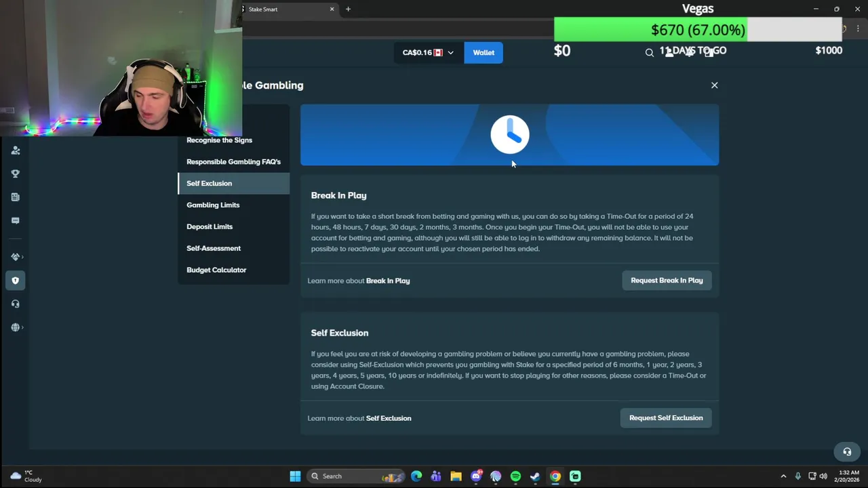The width and height of the screenshot is (868, 488).
Task: Open Spotify from taskbar
Action: (x=515, y=476)
